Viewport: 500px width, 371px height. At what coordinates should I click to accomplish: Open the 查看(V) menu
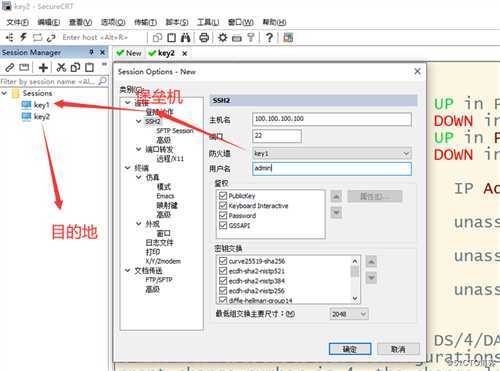click(x=80, y=22)
